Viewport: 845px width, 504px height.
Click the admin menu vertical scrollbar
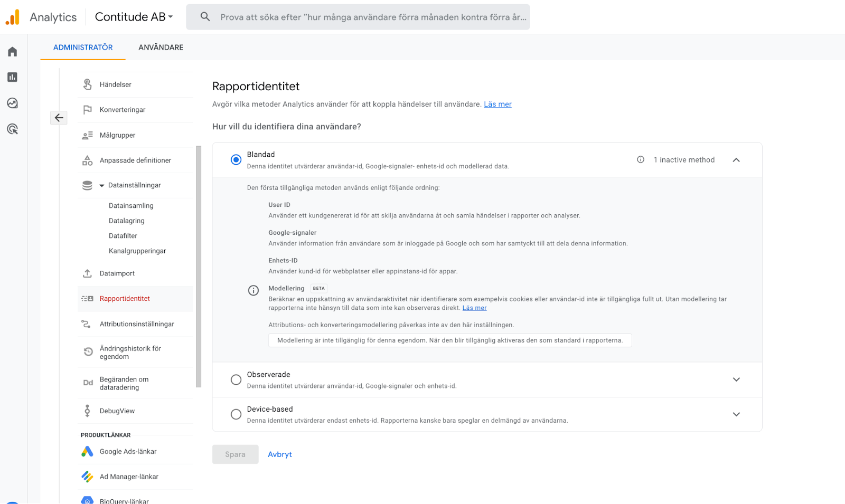coord(199,267)
